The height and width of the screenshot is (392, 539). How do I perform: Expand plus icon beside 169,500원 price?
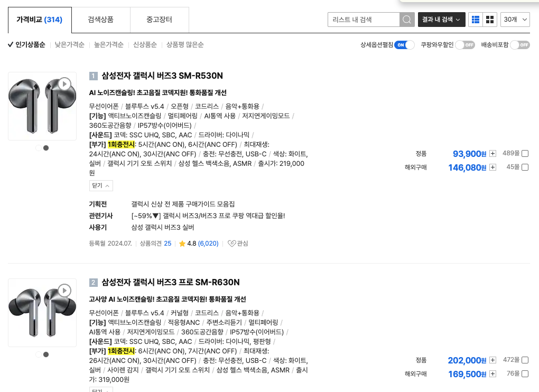click(492, 374)
